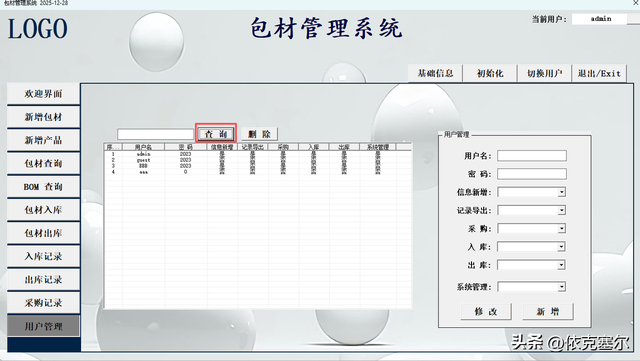
Task: Click the 当前用户 field showing admin
Action: (599, 19)
